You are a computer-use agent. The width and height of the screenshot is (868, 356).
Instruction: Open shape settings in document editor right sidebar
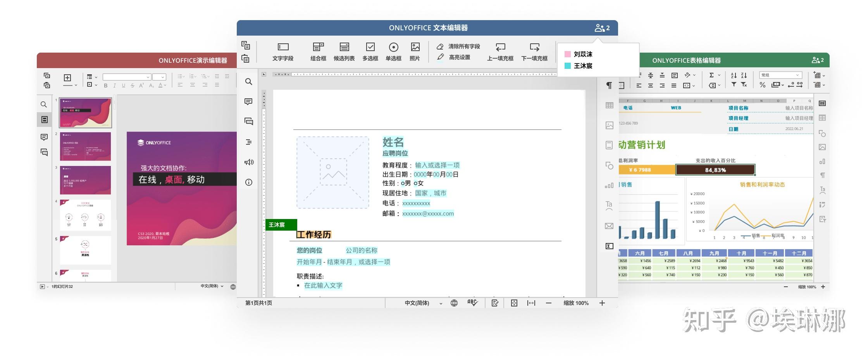[x=609, y=166]
